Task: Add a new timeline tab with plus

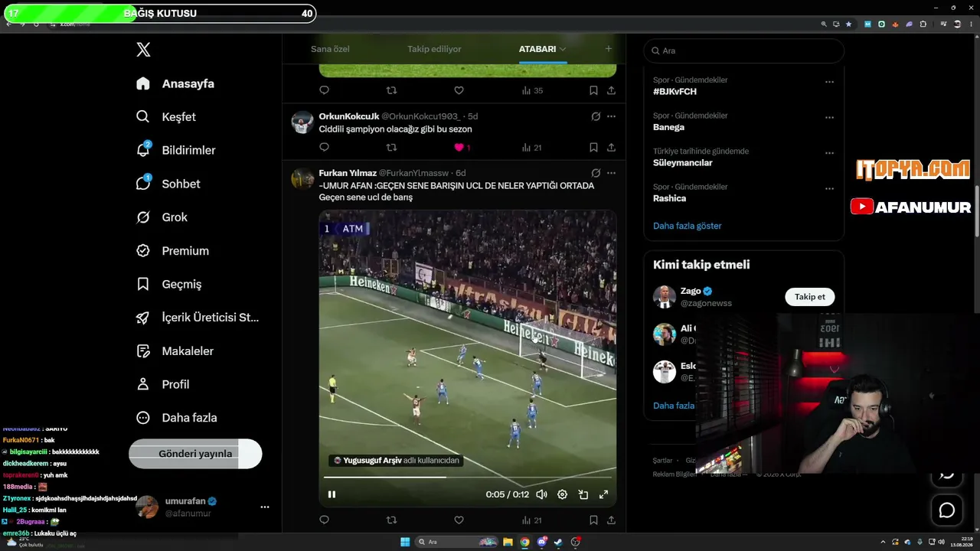Action: [609, 49]
